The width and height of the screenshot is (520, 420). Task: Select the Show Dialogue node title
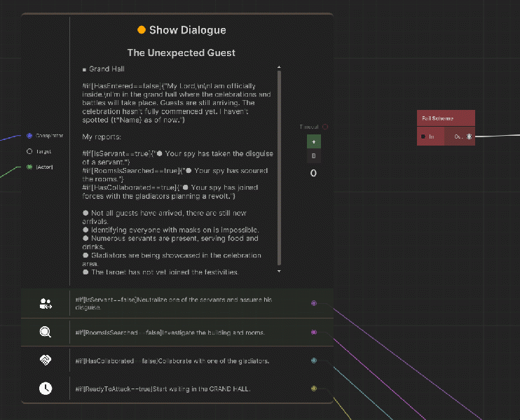[187, 30]
